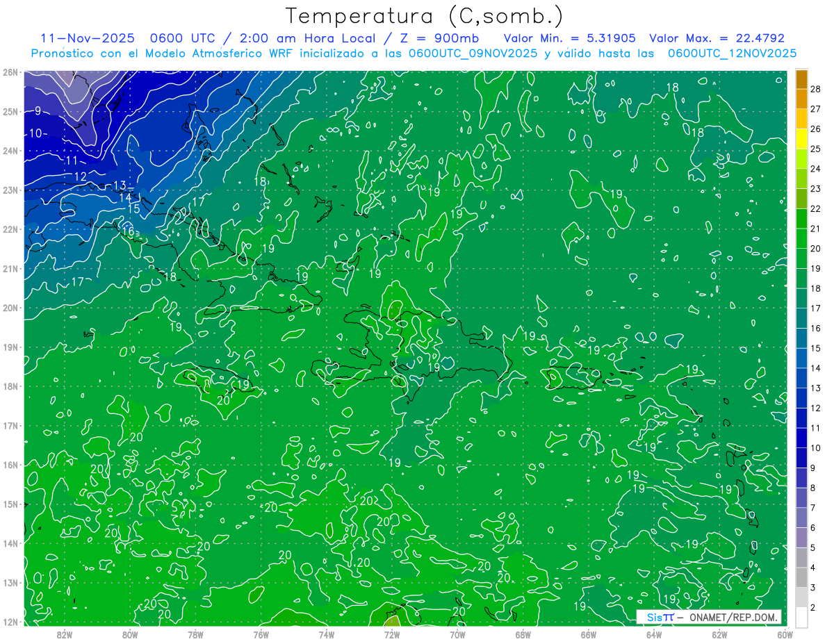Click latitude axis label '24N'
Screen dimensions: 834x644
(x=10, y=151)
